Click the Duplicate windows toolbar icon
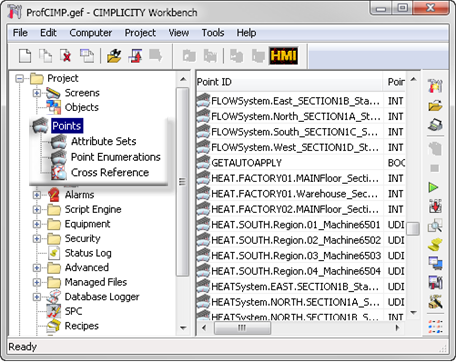Image resolution: width=457 pixels, height=362 pixels. 87,56
